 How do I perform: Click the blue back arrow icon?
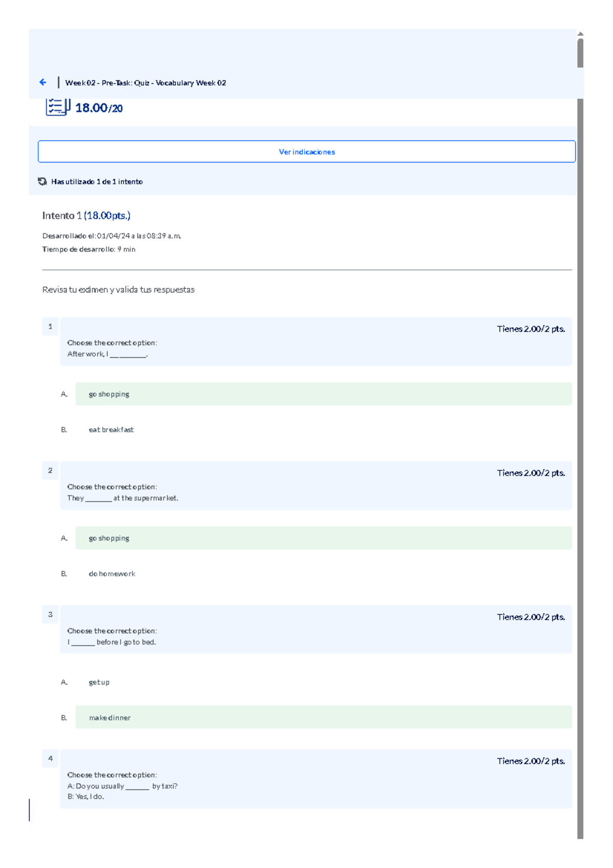pos(43,82)
